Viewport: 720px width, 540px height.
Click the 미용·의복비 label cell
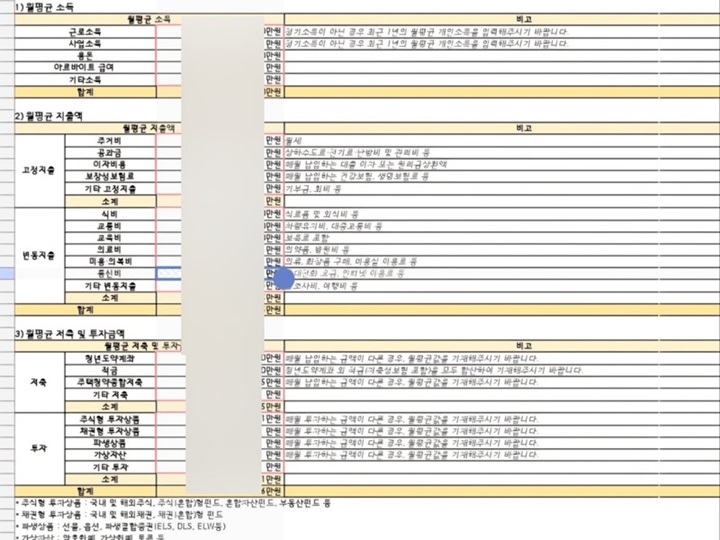pos(110,262)
